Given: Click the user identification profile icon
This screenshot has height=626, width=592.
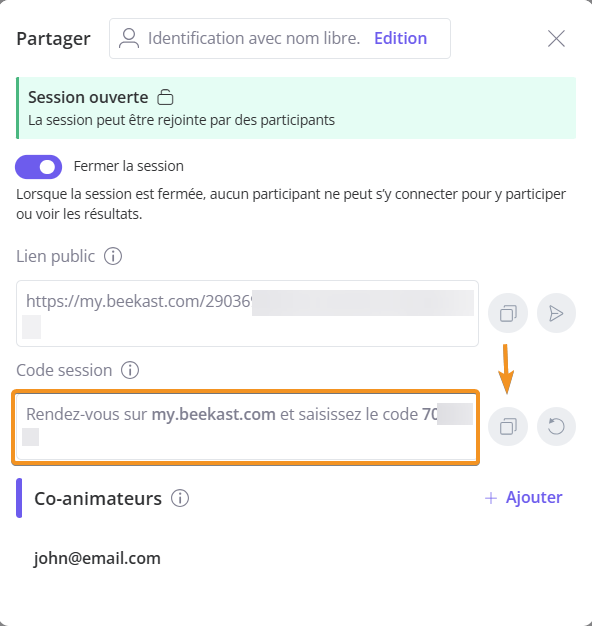Looking at the screenshot, I should (x=129, y=38).
